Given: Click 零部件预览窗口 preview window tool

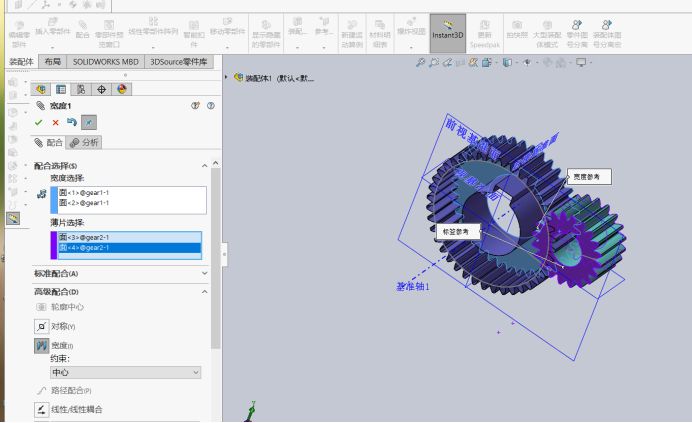Looking at the screenshot, I should coord(109,34).
